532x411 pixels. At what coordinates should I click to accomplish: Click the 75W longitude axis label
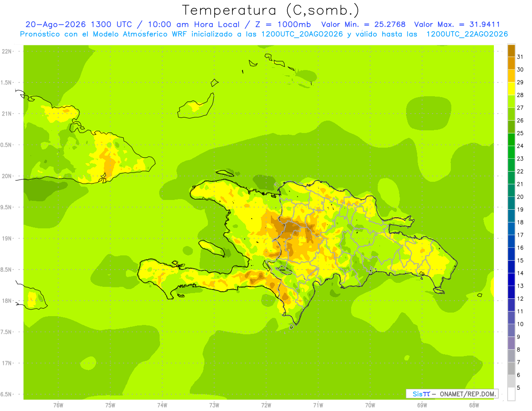110,405
